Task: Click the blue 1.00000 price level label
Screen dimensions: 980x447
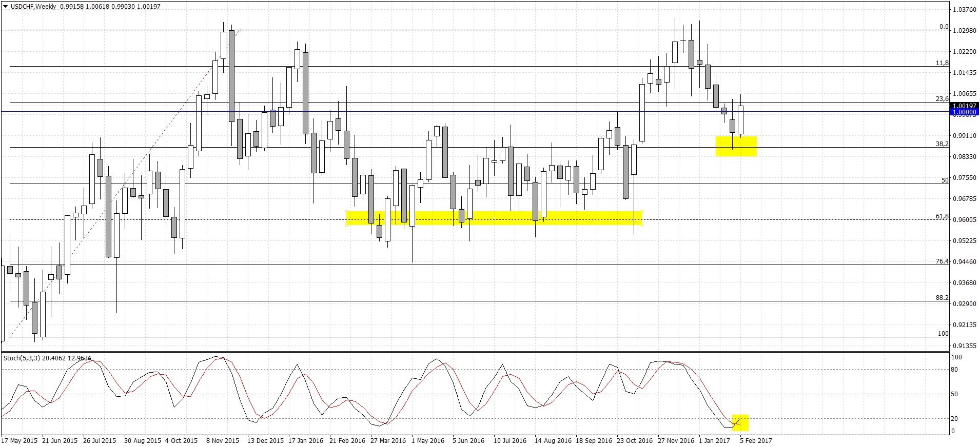Action: [x=965, y=112]
